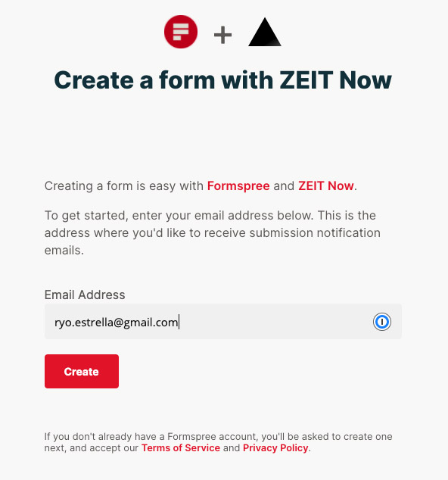Focus the Email Address input field
448x480 pixels.
223,322
